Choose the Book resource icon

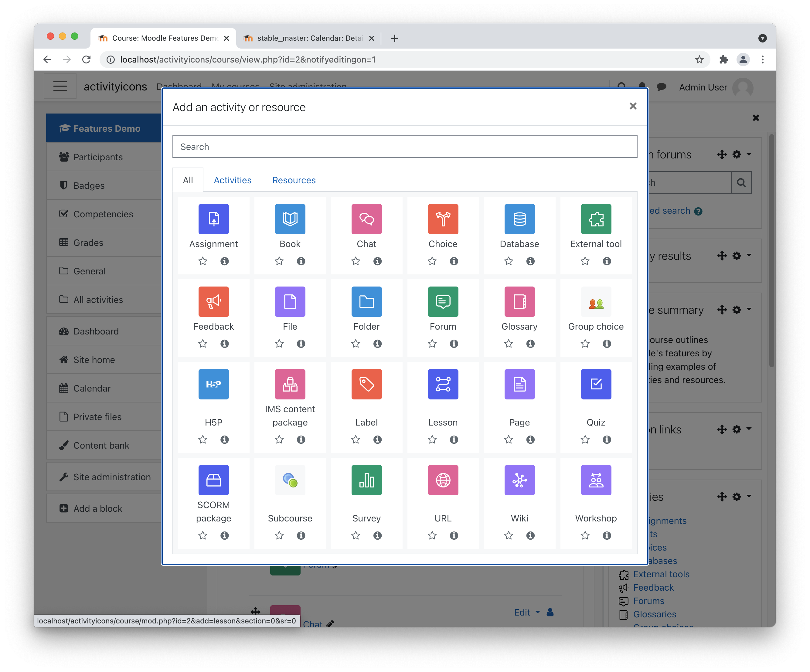tap(290, 219)
